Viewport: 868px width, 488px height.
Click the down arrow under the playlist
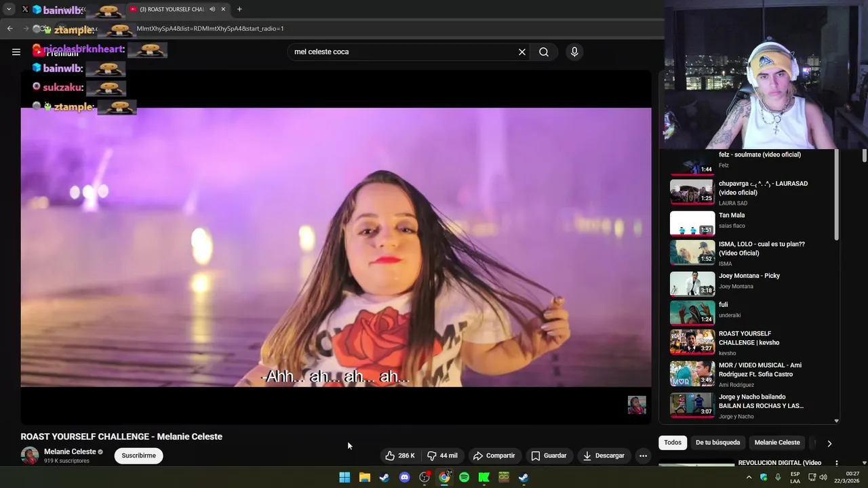pos(836,421)
